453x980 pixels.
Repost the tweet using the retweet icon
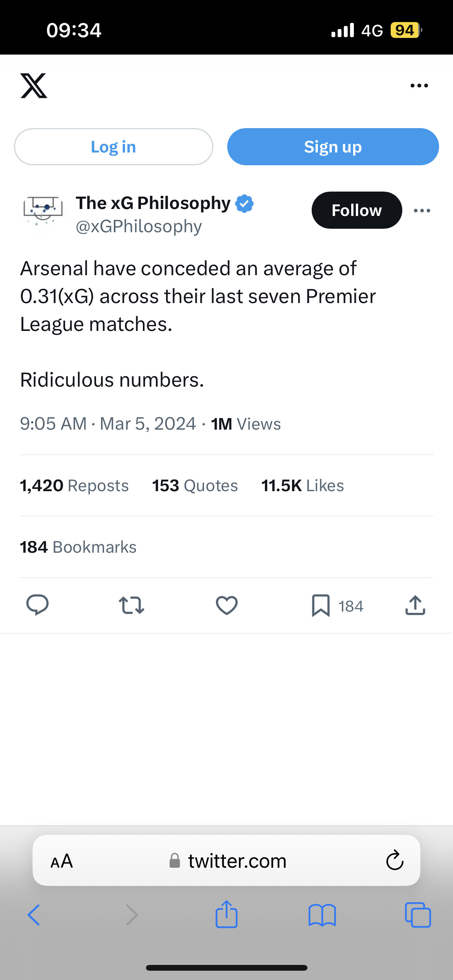point(131,605)
